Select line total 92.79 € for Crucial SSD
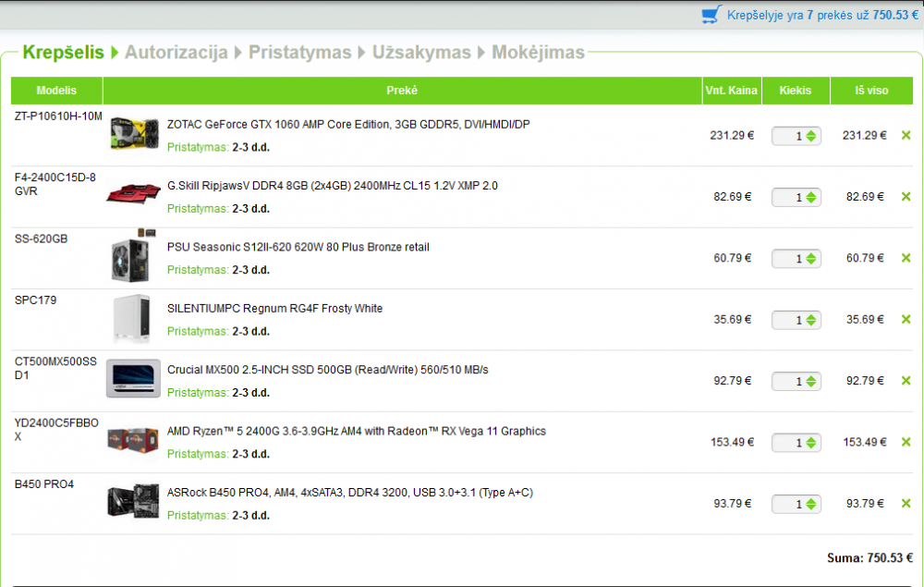This screenshot has height=587, width=924. pyautogui.click(x=865, y=381)
